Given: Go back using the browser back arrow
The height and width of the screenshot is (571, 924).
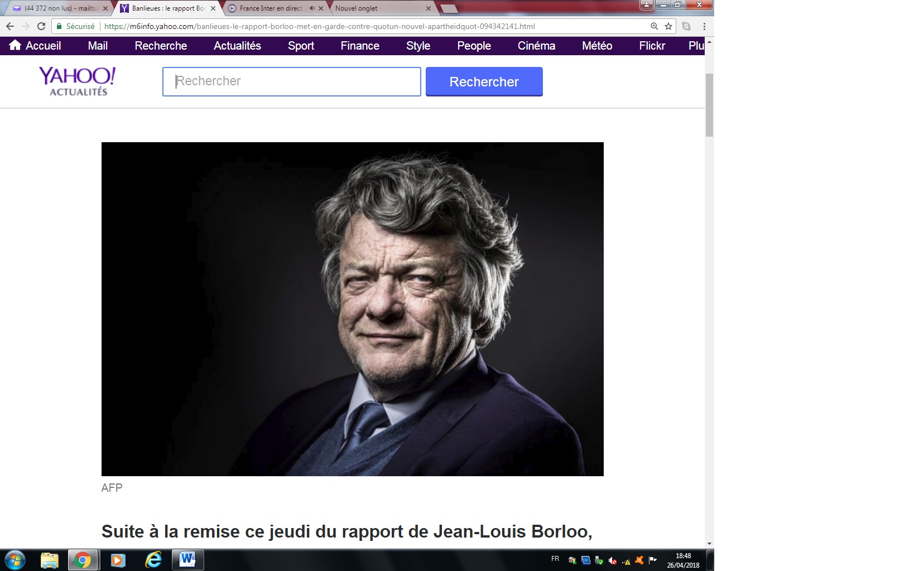Looking at the screenshot, I should pos(10,26).
